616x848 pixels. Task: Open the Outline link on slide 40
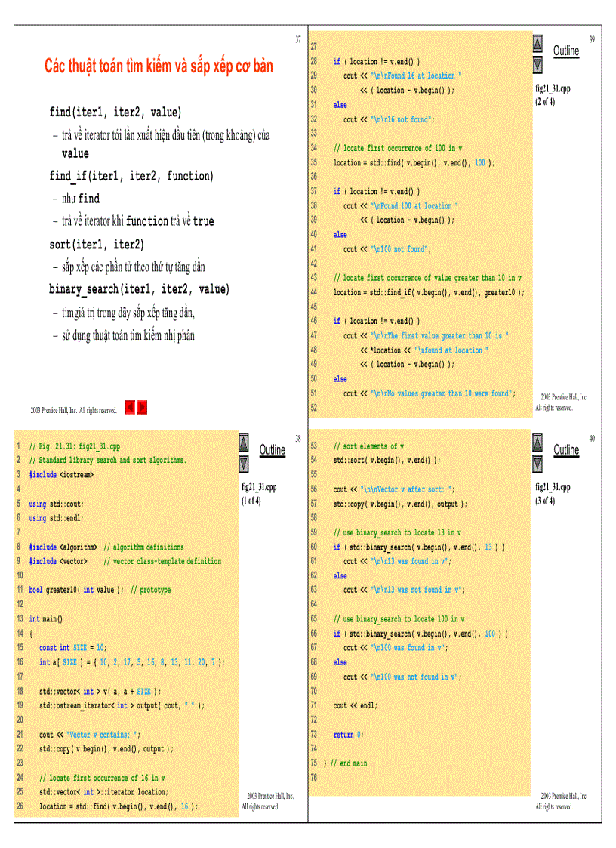click(x=566, y=449)
